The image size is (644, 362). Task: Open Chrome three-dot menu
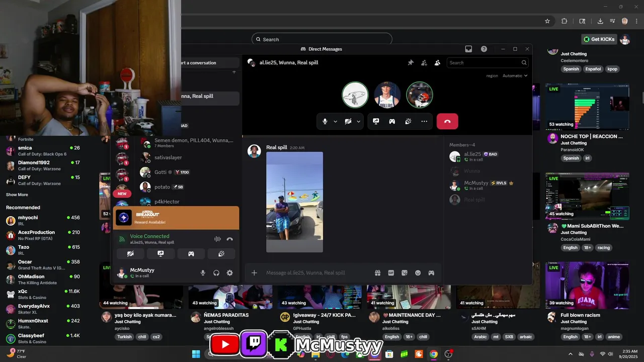637,21
